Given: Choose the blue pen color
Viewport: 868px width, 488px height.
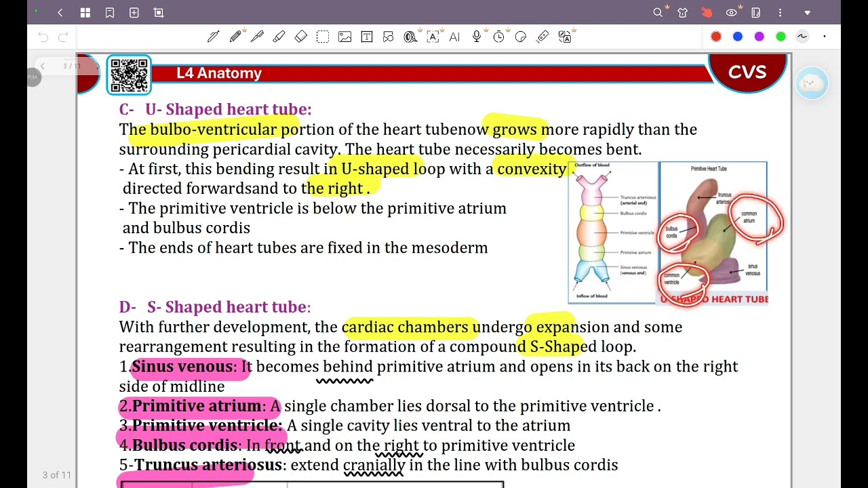Looking at the screenshot, I should click(x=738, y=37).
